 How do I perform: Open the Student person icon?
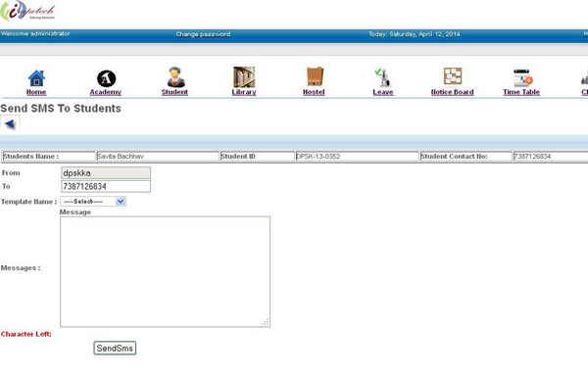pos(175,77)
